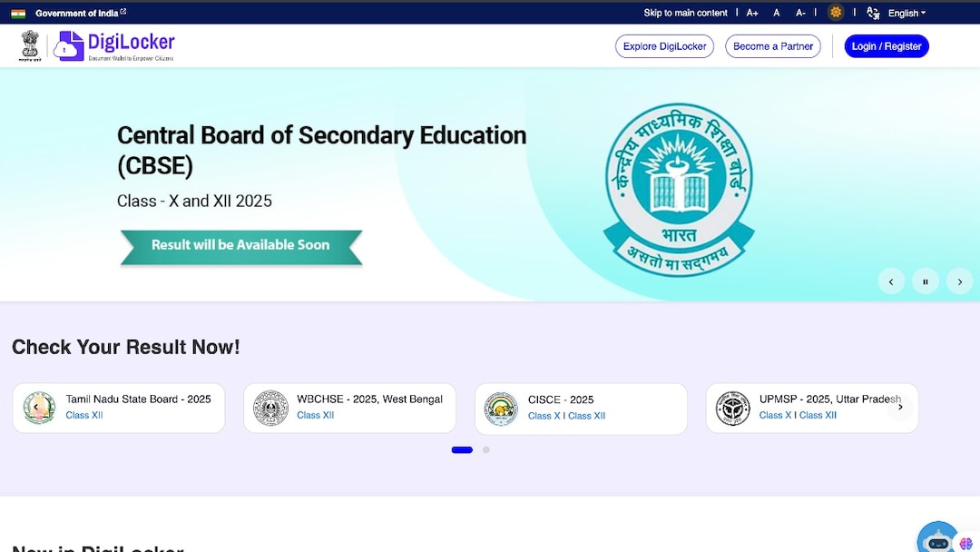Open the English language dropdown
Image resolution: width=980 pixels, height=552 pixels.
tap(905, 13)
